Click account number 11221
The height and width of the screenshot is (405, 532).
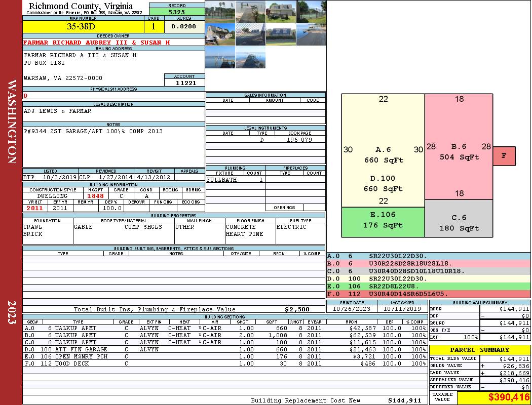(185, 83)
